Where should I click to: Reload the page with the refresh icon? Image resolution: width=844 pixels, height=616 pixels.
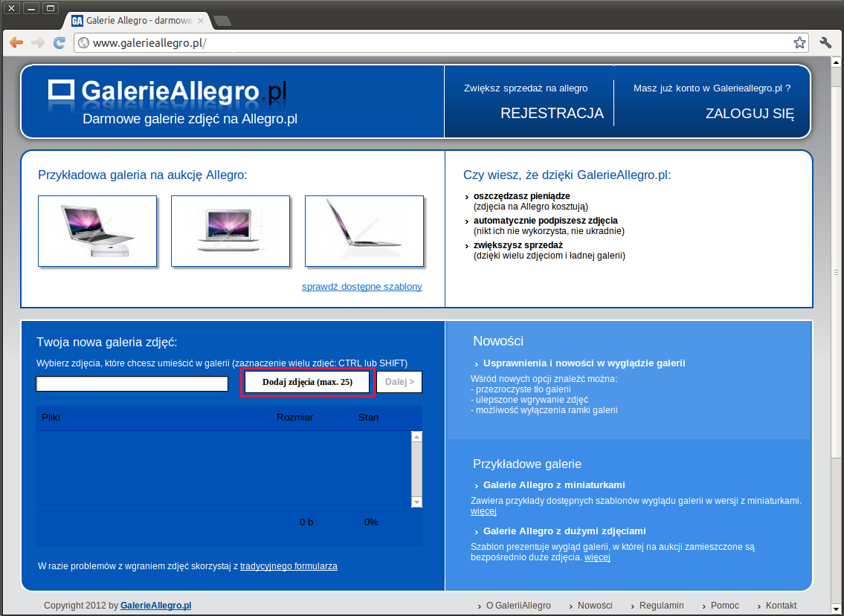tap(59, 43)
